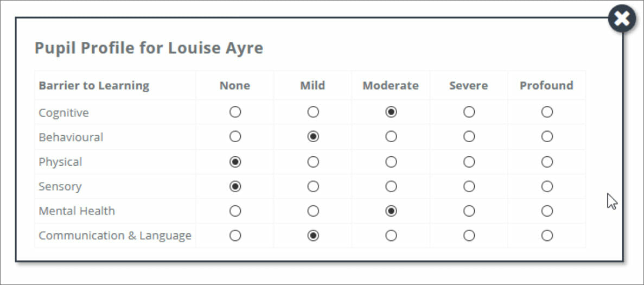The height and width of the screenshot is (285, 644).
Task: Set Behavioural barrier to Profound
Action: point(547,137)
